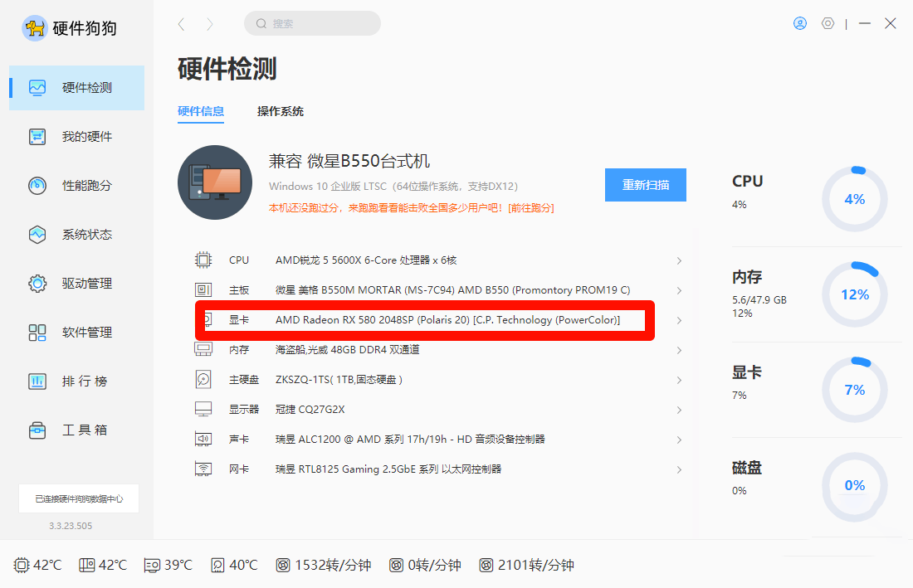913x588 pixels.
Task: Click the 内存 12% usage ring
Action: click(x=855, y=295)
